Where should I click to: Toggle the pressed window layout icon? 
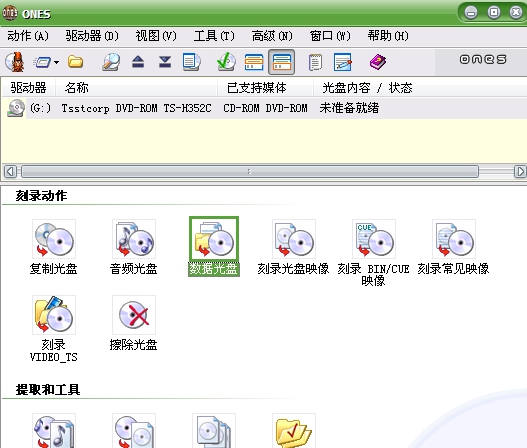click(x=281, y=62)
